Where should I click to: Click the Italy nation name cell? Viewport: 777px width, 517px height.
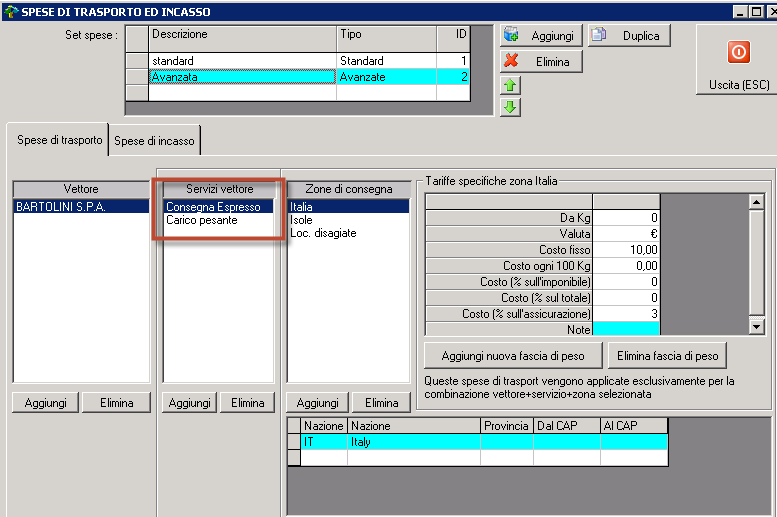coord(414,442)
